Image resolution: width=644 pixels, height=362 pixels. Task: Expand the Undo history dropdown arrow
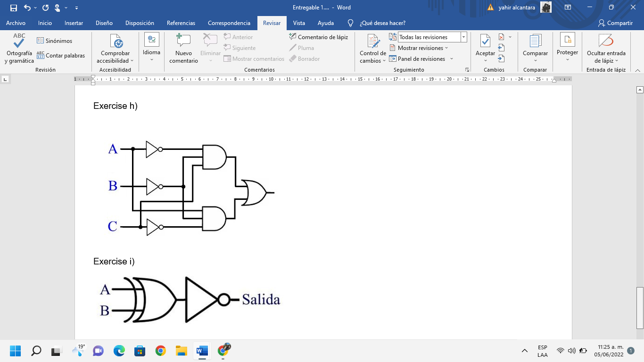[x=35, y=8]
